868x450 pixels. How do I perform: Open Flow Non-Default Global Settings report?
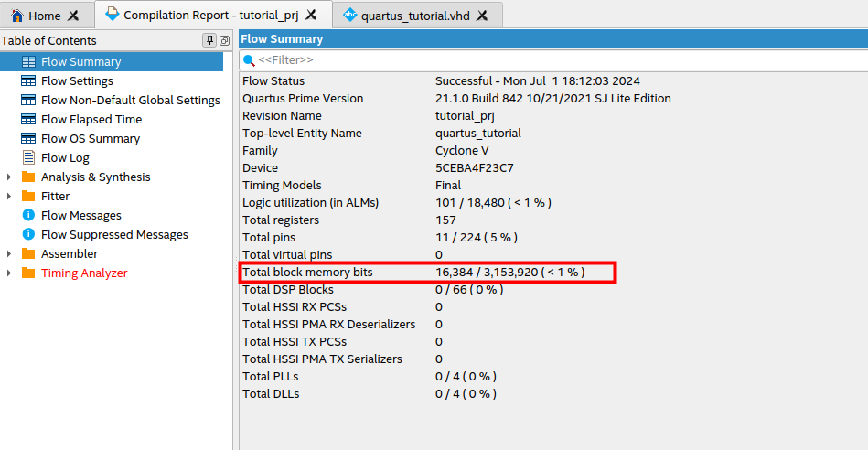coord(131,101)
